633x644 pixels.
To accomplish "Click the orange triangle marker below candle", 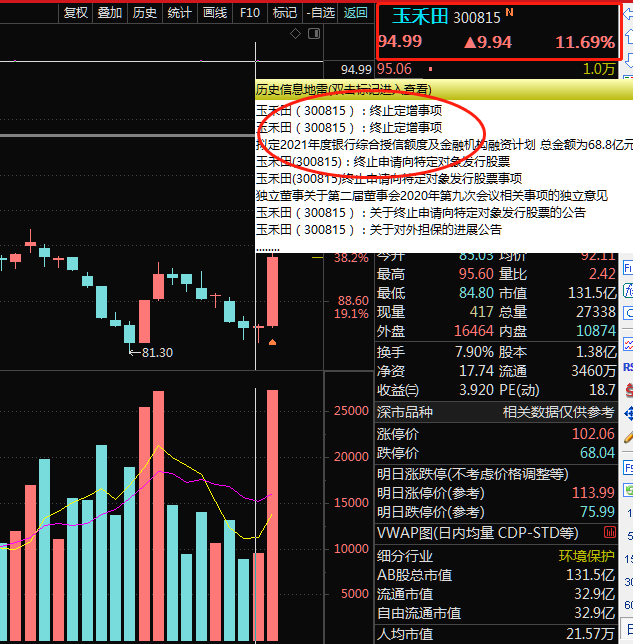I will [272, 342].
